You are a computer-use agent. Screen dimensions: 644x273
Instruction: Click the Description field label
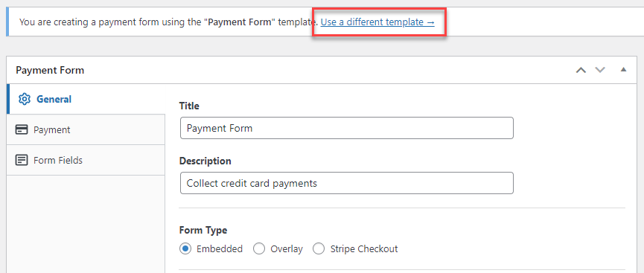(x=205, y=161)
